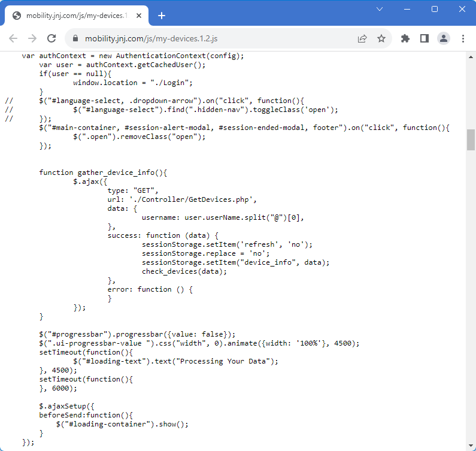
Task: Click the scrollbar down arrow
Action: tap(471, 446)
